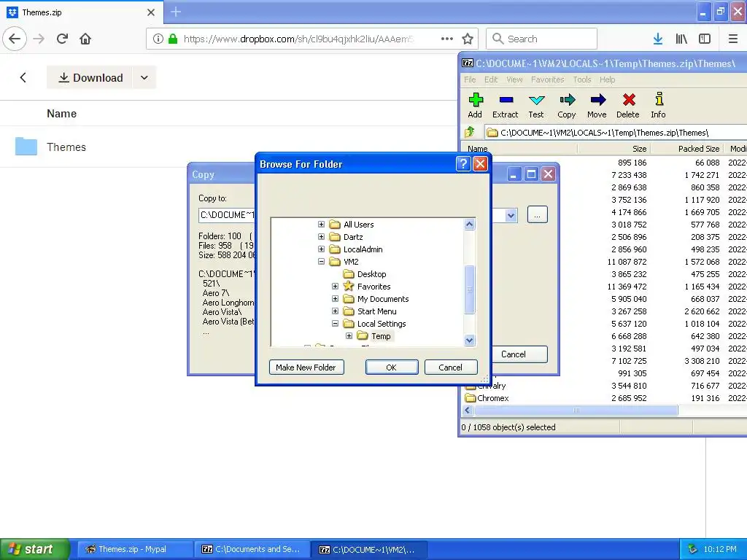This screenshot has width=747, height=560.
Task: Click the browse ellipsis button in Copy dialog
Action: click(x=538, y=215)
